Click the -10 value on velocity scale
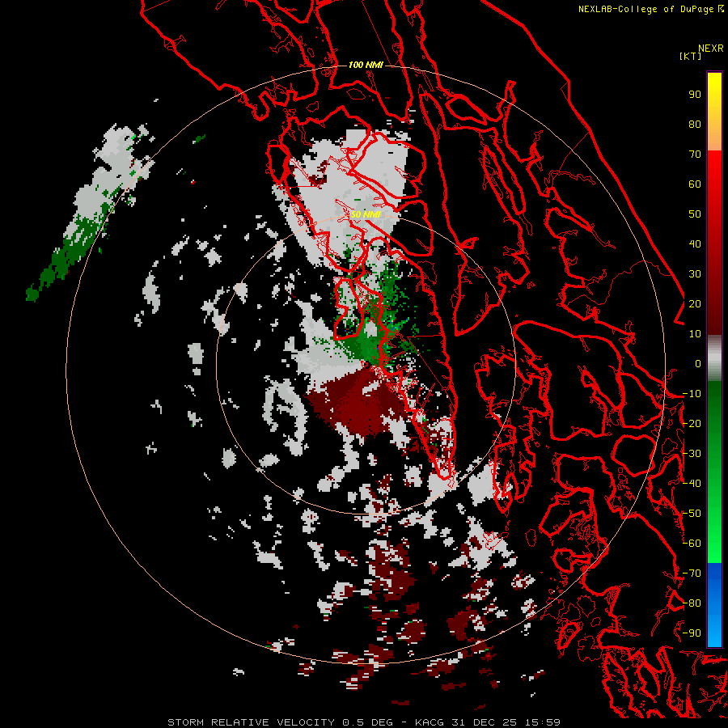 [x=692, y=394]
